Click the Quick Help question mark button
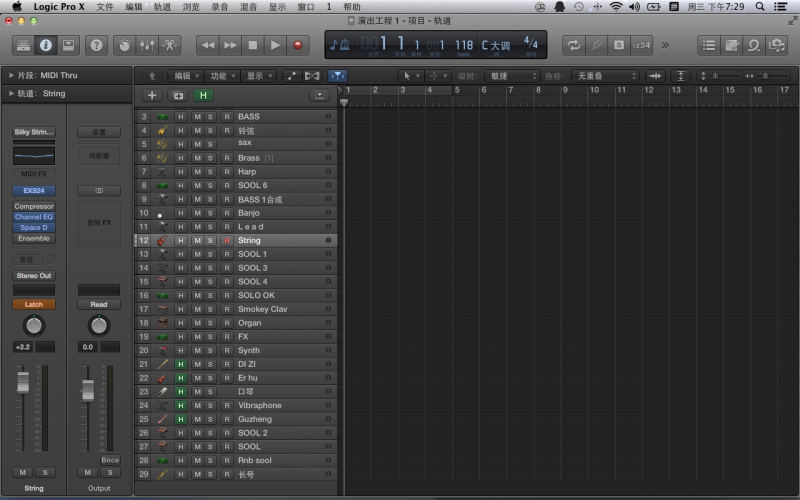The height and width of the screenshot is (500, 800). tap(96, 45)
